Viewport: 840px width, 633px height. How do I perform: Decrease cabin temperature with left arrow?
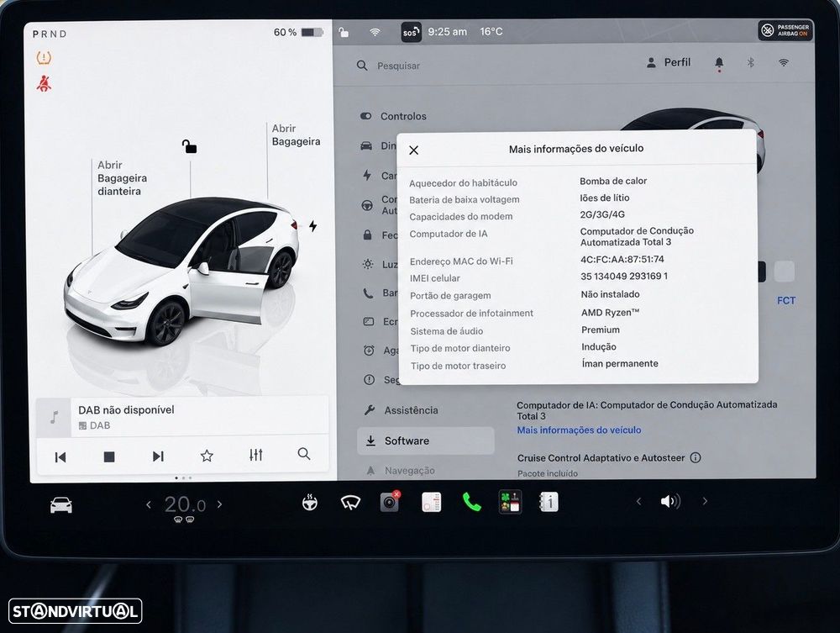click(x=149, y=504)
